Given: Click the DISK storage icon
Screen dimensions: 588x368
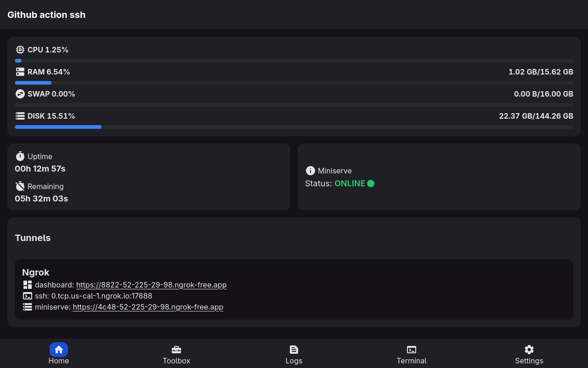Looking at the screenshot, I should [20, 115].
